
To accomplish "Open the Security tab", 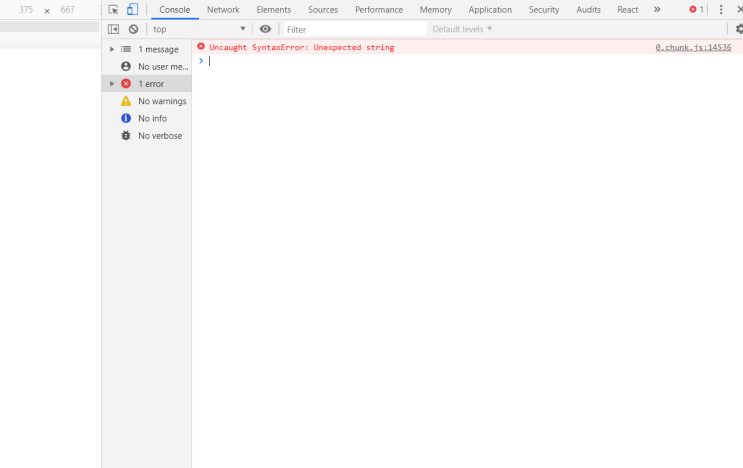I will point(544,9).
